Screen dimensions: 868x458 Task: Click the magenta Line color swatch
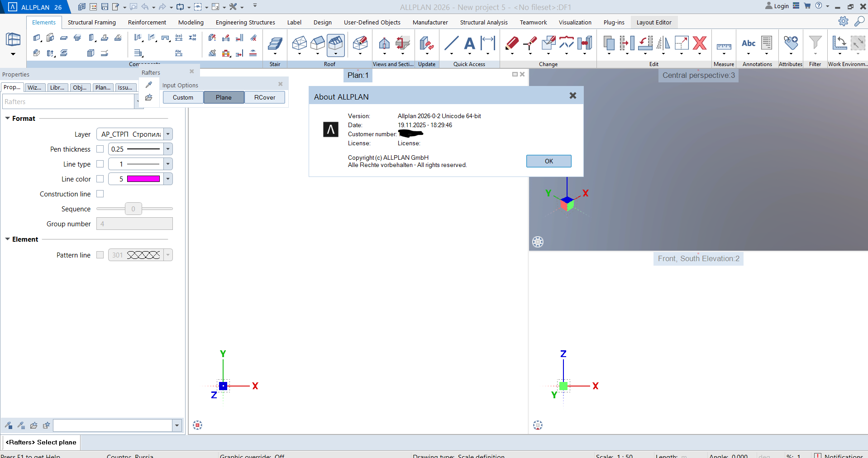click(143, 179)
